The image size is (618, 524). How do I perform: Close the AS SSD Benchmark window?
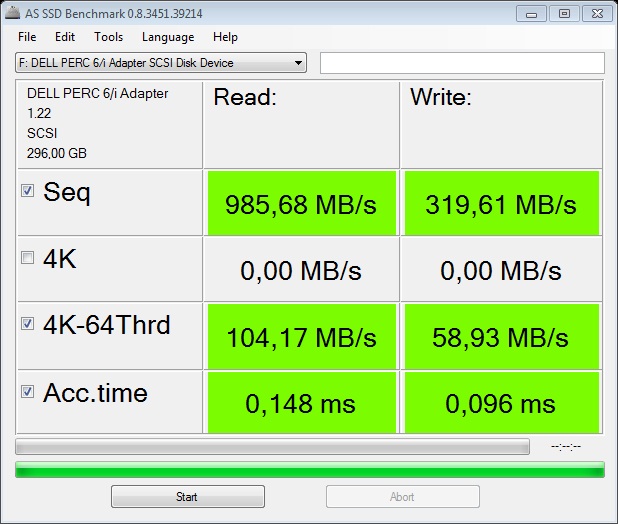pyautogui.click(x=598, y=14)
